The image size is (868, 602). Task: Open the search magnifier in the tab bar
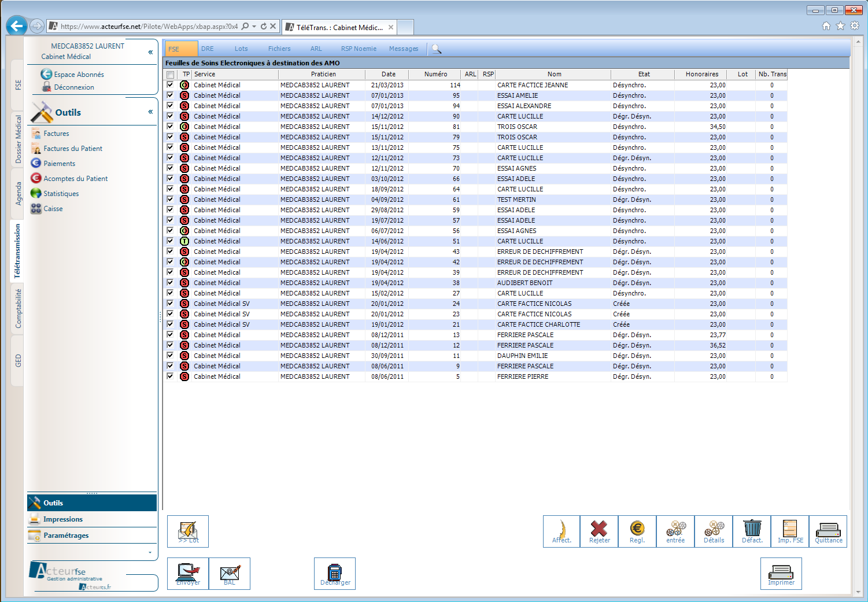[437, 49]
